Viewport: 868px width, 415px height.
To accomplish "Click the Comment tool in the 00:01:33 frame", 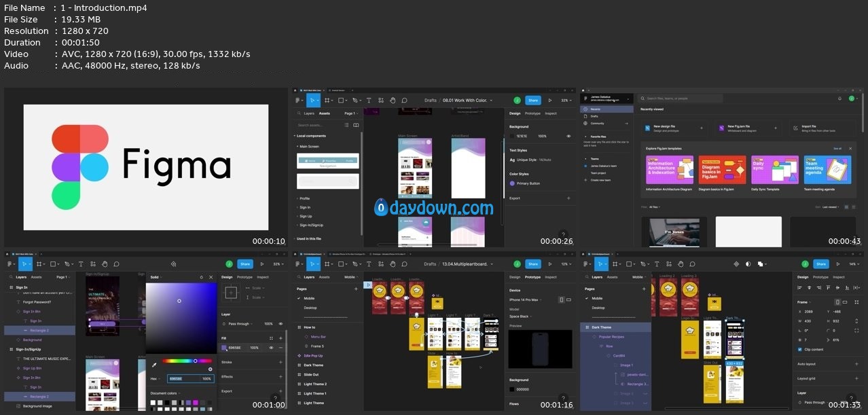I will (x=691, y=264).
